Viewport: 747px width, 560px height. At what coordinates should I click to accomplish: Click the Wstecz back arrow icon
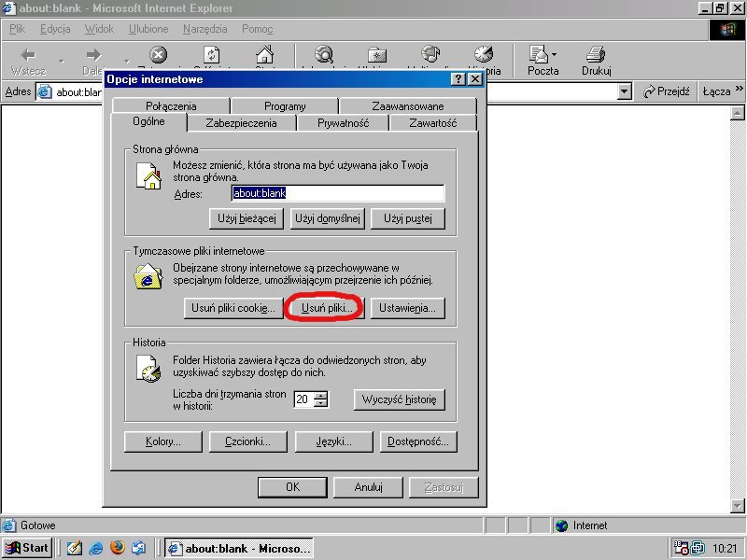tap(29, 55)
